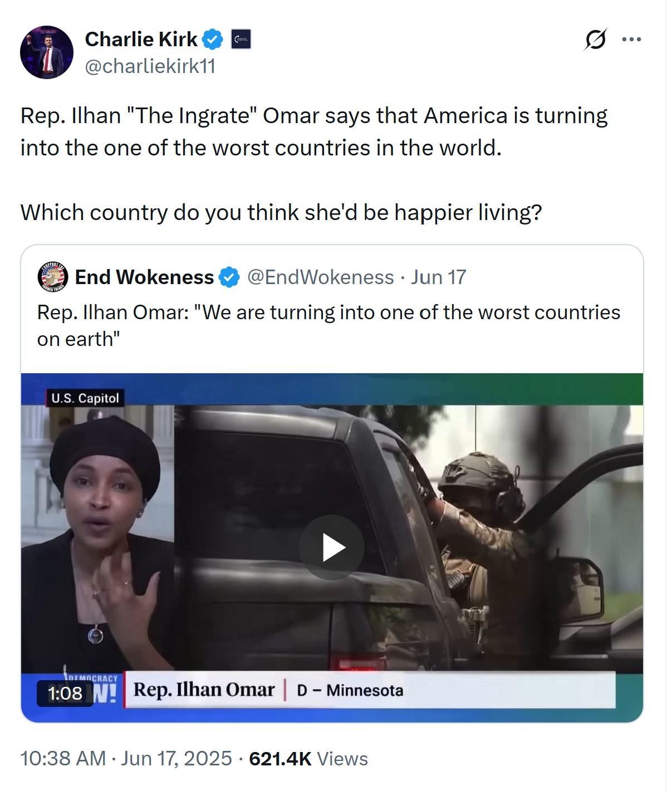The image size is (672, 791).
Task: Play the embedded Ilhan Omar video
Action: [332, 548]
